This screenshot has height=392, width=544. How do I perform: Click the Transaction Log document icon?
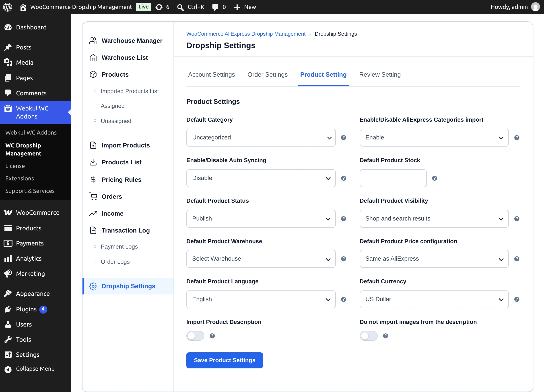click(93, 230)
